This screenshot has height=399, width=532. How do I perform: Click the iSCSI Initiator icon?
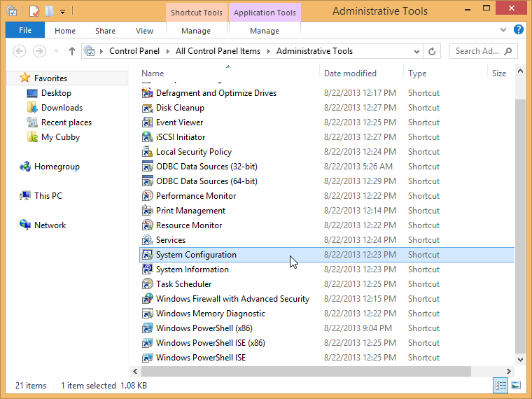pos(147,137)
